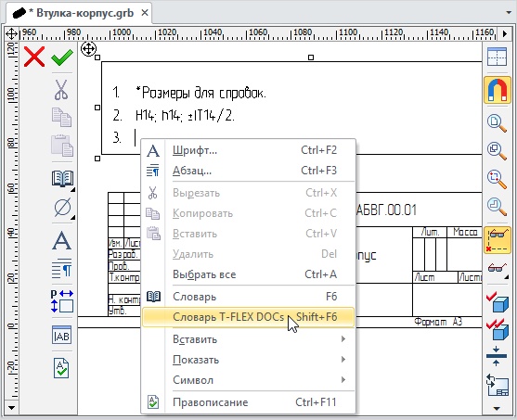Open the dictionary book icon in left toolbar
517x420 pixels.
[x=62, y=179]
